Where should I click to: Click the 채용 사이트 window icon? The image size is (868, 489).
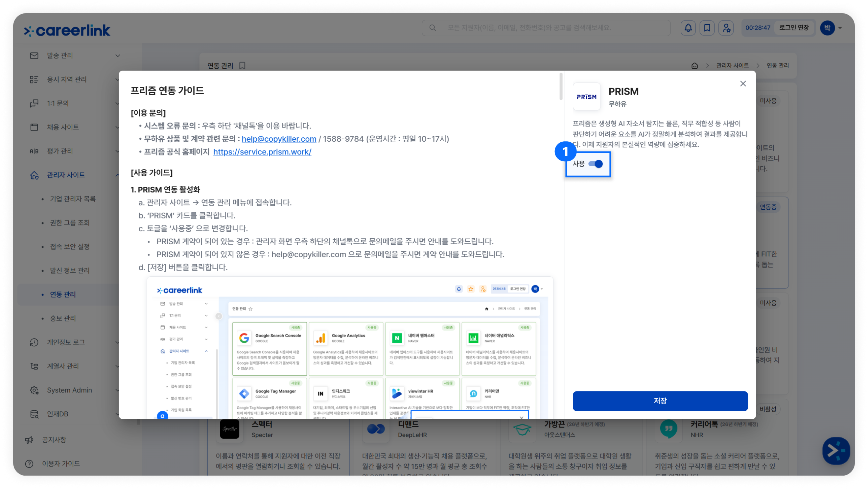tap(34, 127)
